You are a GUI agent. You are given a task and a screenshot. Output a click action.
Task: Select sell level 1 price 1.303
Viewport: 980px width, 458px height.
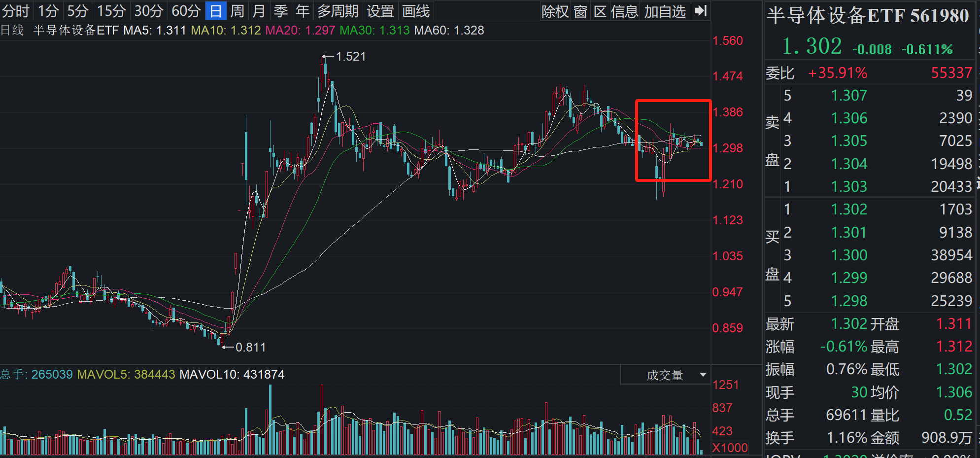point(849,186)
